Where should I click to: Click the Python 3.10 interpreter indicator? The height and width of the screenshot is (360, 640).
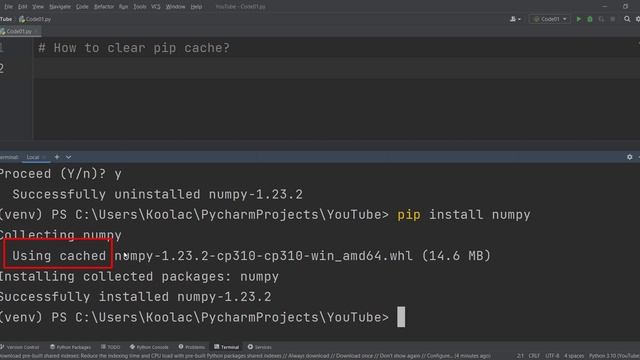click(614, 356)
